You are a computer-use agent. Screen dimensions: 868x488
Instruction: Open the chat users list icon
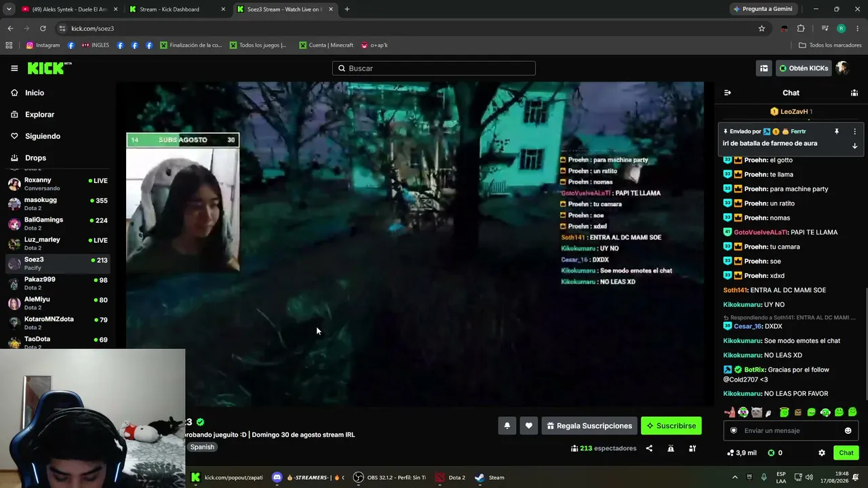[854, 93]
